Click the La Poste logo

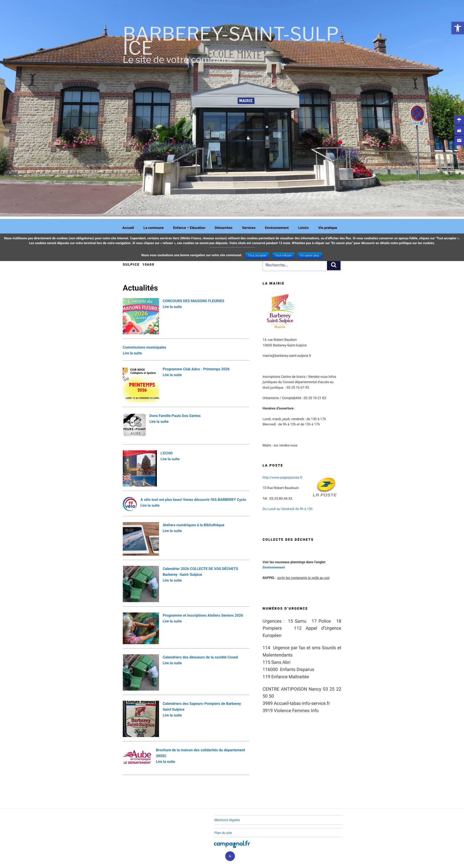pyautogui.click(x=325, y=487)
